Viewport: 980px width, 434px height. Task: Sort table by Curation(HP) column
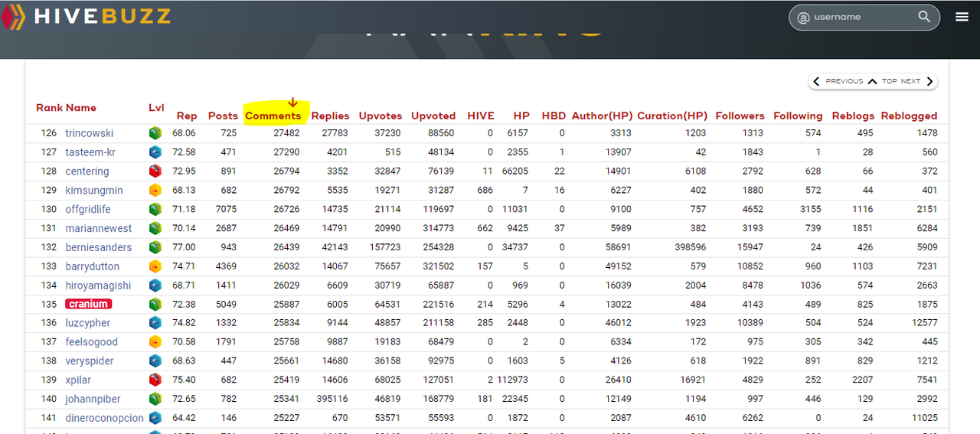click(x=672, y=116)
